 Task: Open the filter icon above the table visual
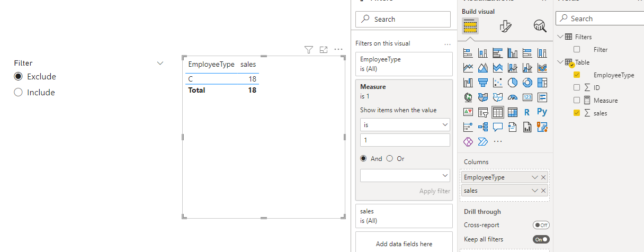click(x=309, y=49)
